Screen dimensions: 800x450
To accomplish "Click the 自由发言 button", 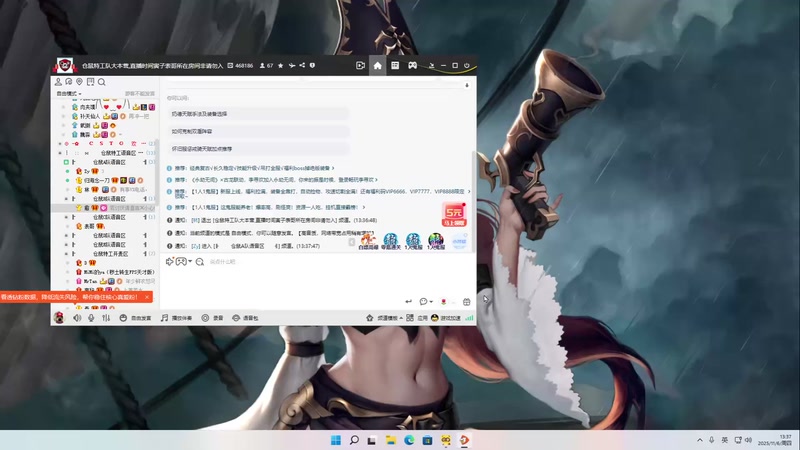I will 135,318.
